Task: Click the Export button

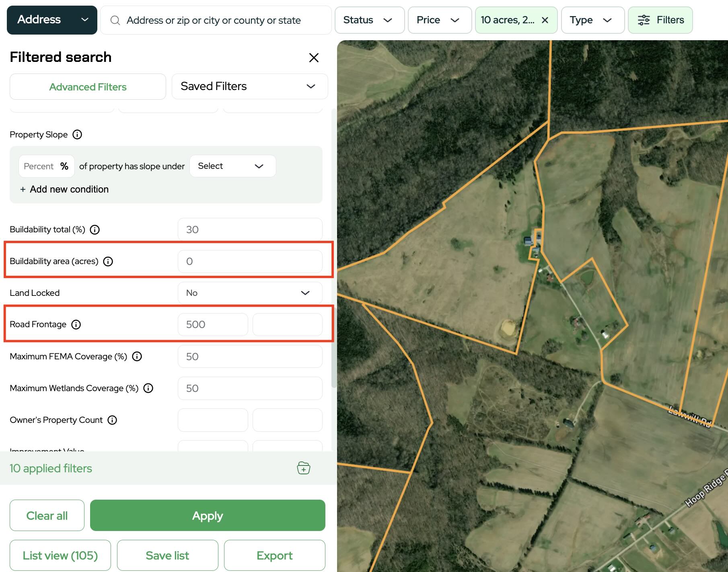Action: tap(275, 556)
